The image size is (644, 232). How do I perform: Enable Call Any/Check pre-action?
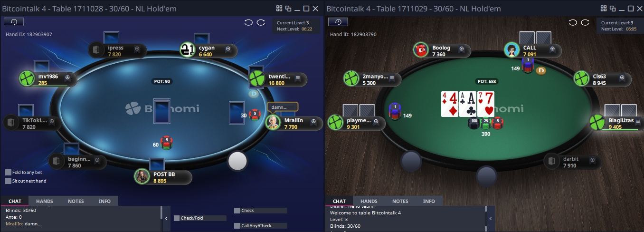pos(237,226)
